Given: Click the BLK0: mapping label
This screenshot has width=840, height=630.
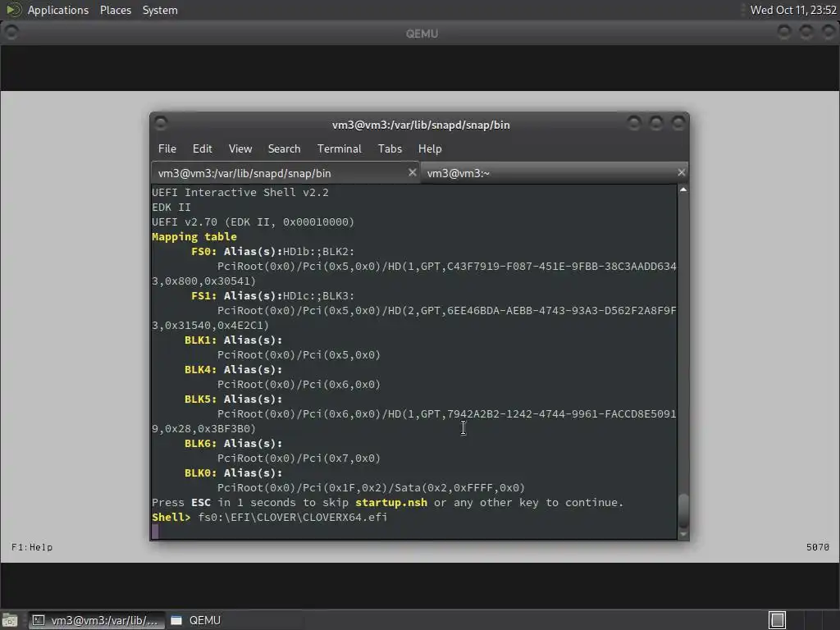Looking at the screenshot, I should tap(200, 473).
